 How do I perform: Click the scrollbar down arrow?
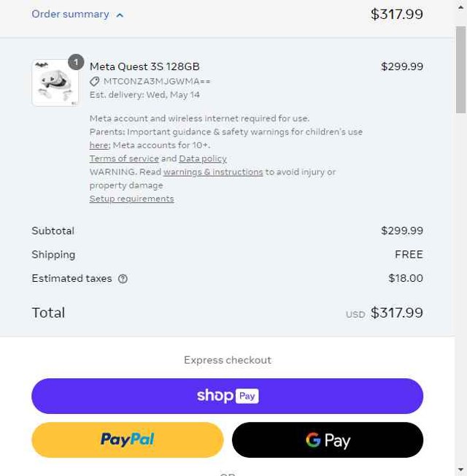(460, 469)
